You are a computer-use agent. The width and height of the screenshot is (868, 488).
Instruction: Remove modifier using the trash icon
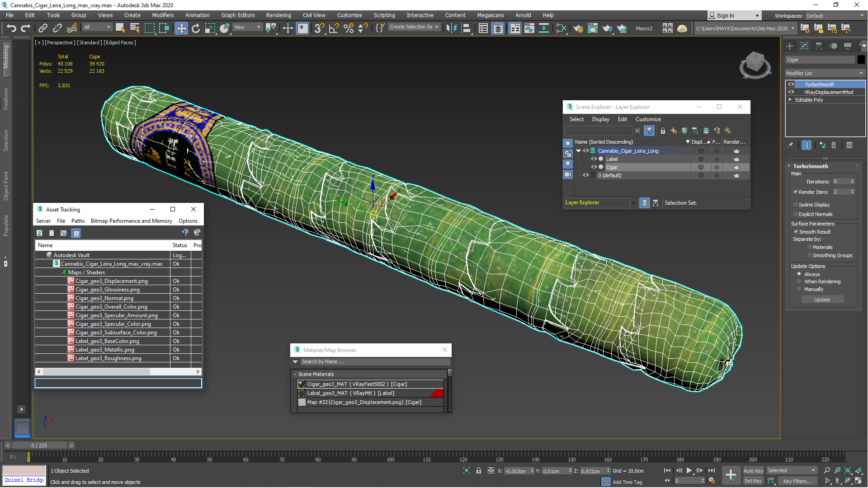(x=834, y=145)
